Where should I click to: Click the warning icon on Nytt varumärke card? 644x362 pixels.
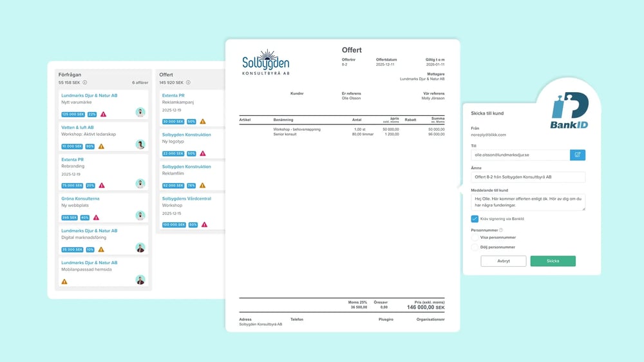(x=104, y=114)
